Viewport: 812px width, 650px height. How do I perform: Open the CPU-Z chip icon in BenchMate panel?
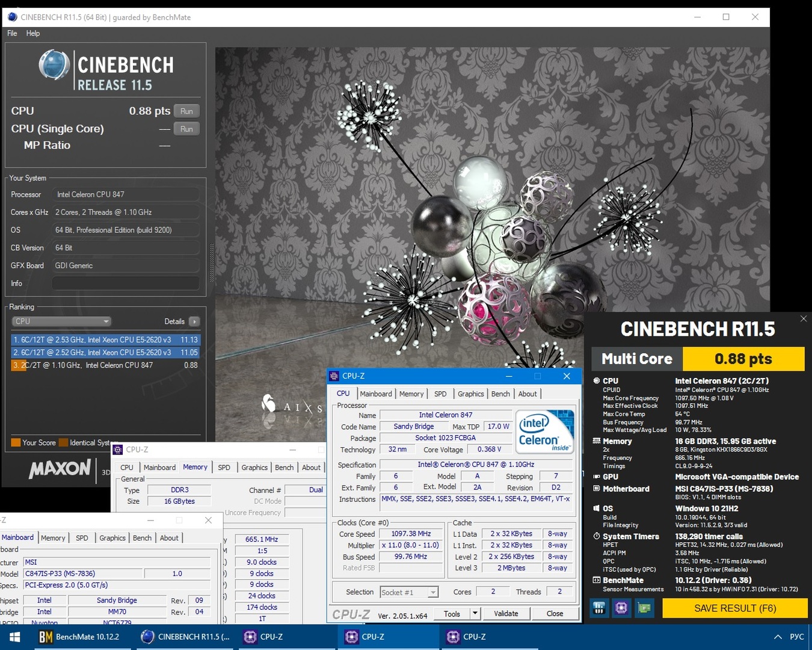(x=621, y=608)
